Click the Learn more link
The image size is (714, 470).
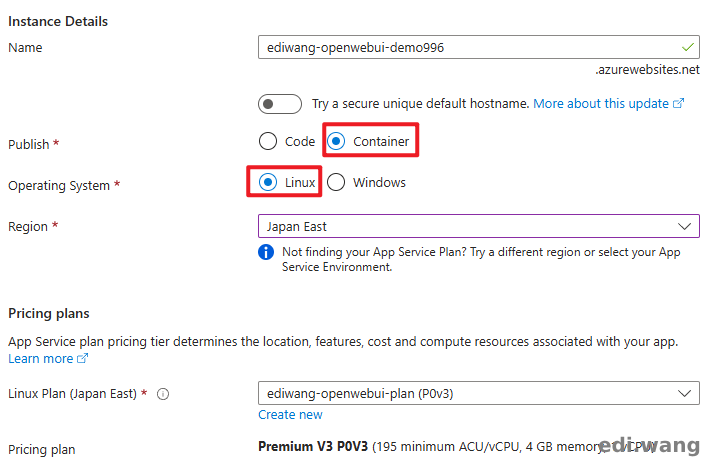tap(40, 359)
